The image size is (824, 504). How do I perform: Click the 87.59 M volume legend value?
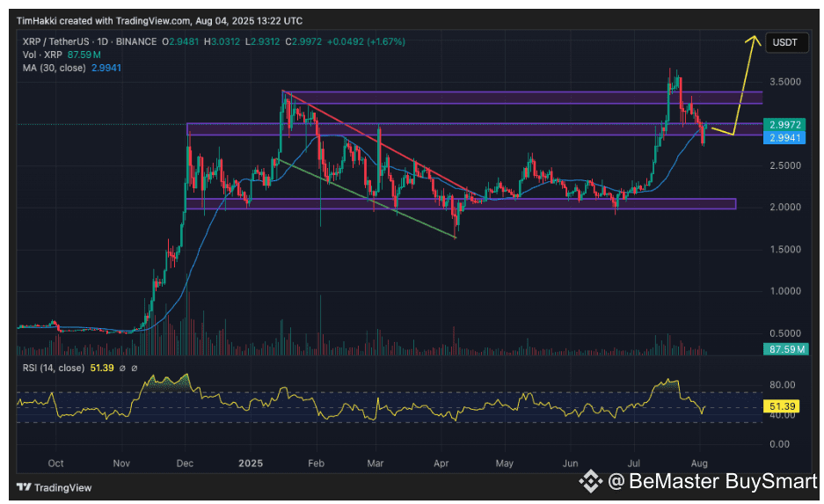click(x=84, y=55)
